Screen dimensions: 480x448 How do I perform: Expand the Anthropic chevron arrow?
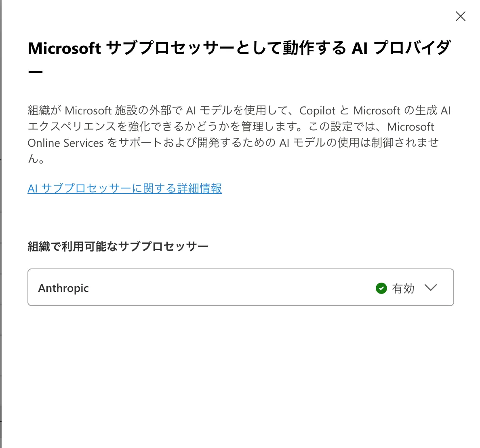pos(431,287)
